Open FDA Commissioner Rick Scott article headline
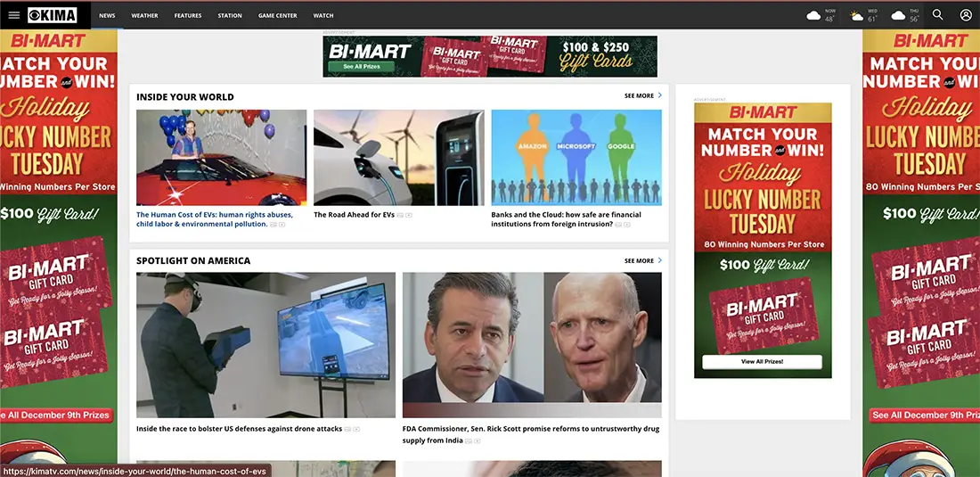 (x=531, y=435)
